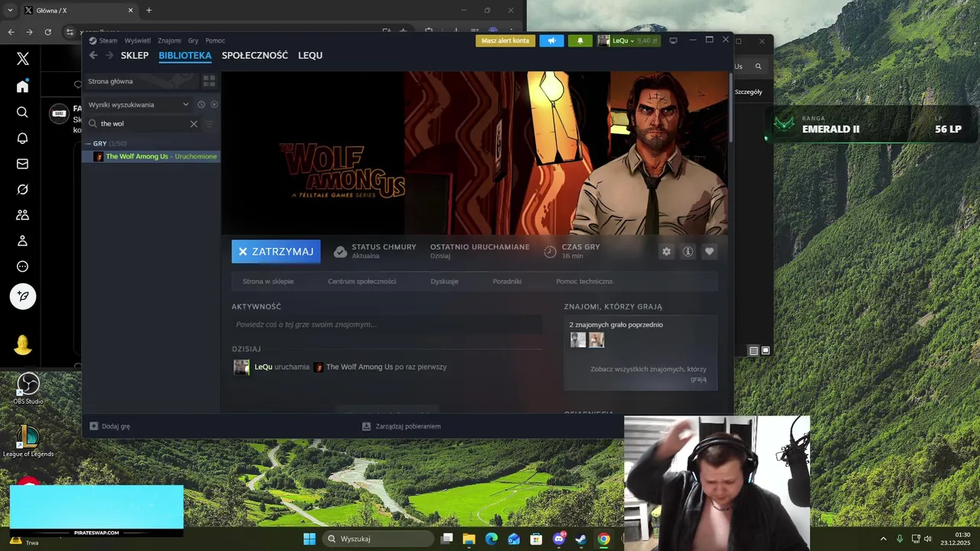Switch to SKLEP tab
980x551 pixels.
tap(135, 55)
